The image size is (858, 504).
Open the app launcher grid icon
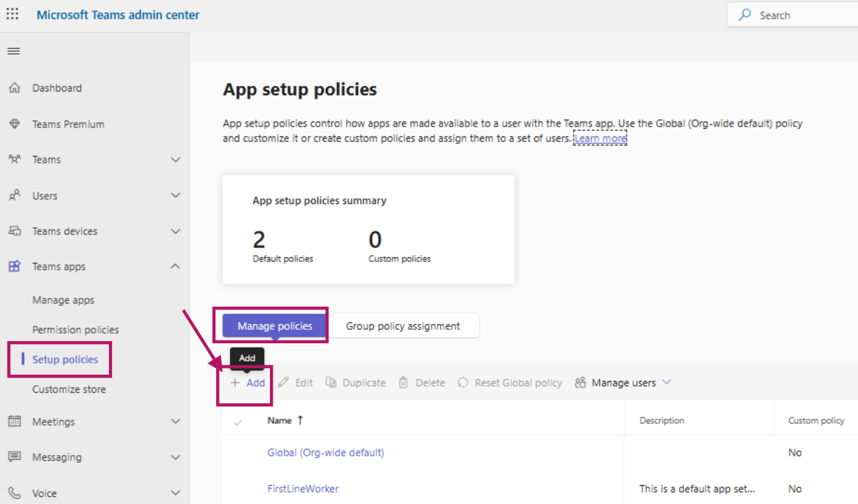point(13,14)
